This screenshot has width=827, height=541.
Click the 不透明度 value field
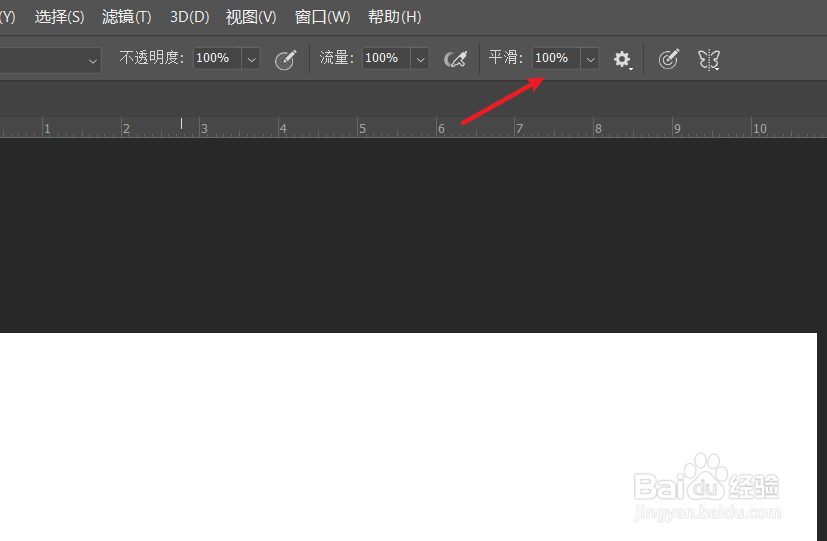click(217, 58)
